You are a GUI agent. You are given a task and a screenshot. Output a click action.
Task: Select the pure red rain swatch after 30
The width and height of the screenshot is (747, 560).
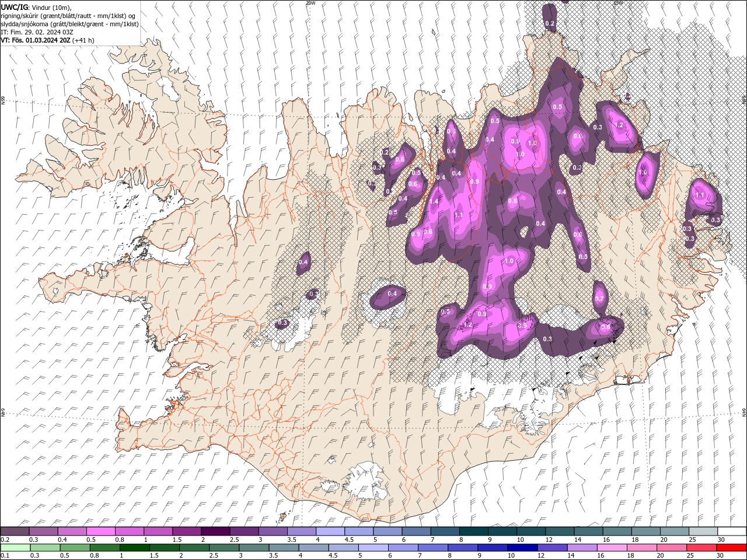[731, 548]
